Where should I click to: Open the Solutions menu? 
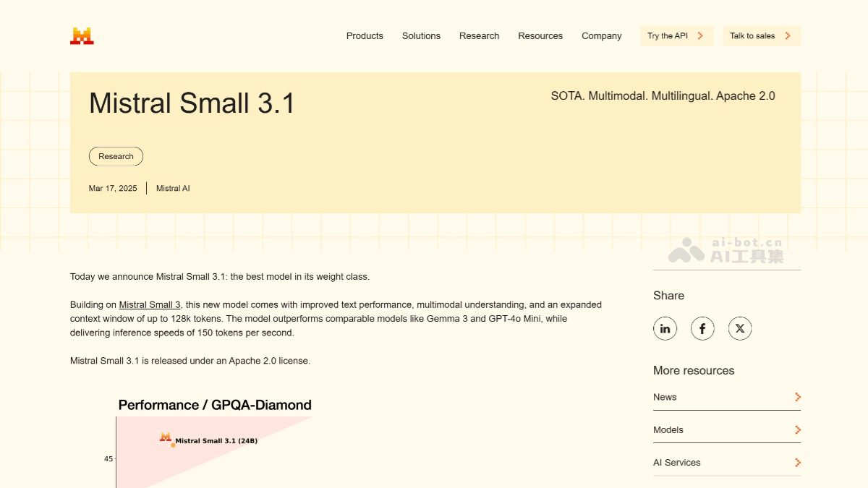tap(421, 35)
